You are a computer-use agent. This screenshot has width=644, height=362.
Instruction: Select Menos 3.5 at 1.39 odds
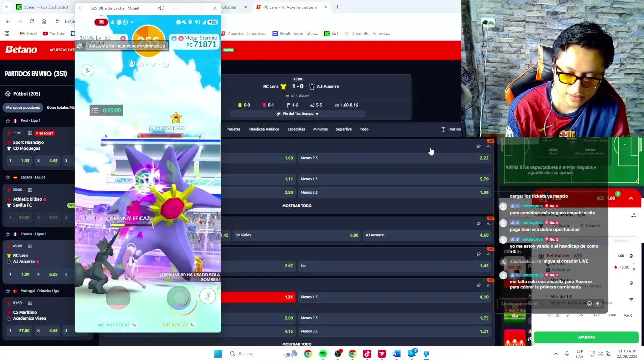click(x=394, y=192)
